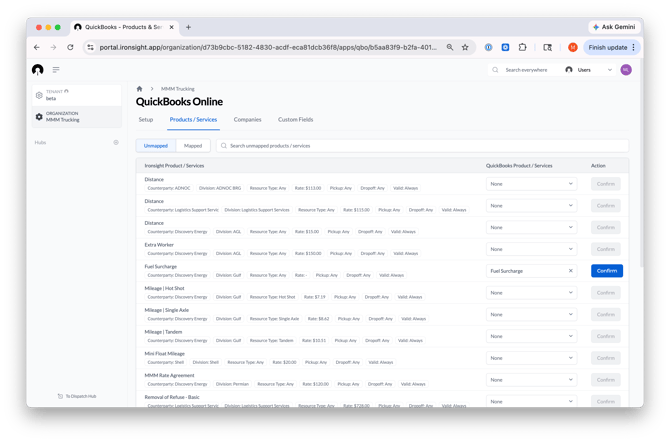Click Confirm for Mini Float Mileage row
The image size is (670, 442).
pyautogui.click(x=605, y=358)
